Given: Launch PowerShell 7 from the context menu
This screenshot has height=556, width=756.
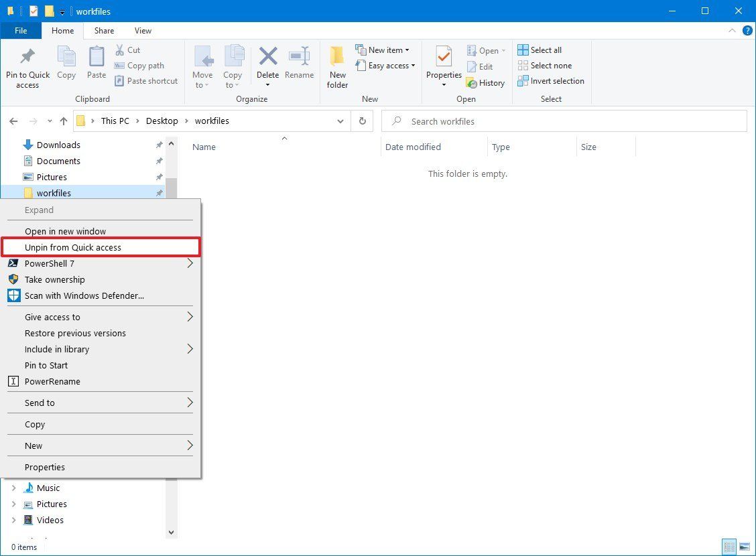Looking at the screenshot, I should [x=50, y=263].
